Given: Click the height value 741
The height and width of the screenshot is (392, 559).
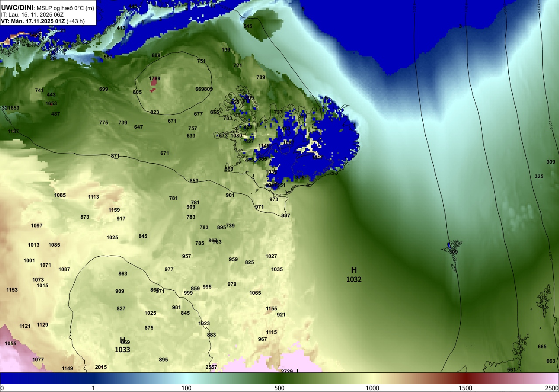Looking at the screenshot, I should tap(39, 90).
